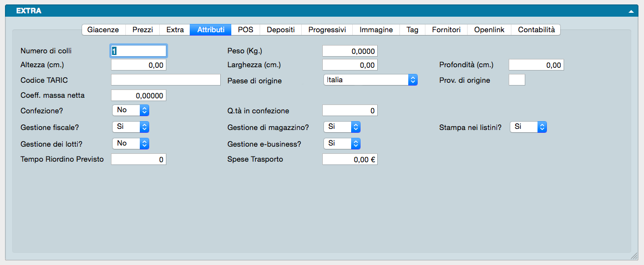Open the Contabilità tab
This screenshot has height=265, width=644.
pos(536,30)
